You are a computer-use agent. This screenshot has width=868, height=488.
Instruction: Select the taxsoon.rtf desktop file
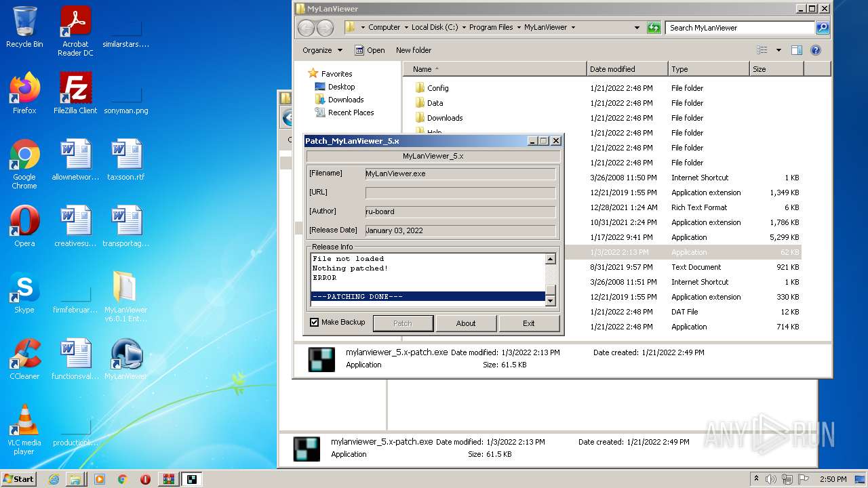[126, 159]
